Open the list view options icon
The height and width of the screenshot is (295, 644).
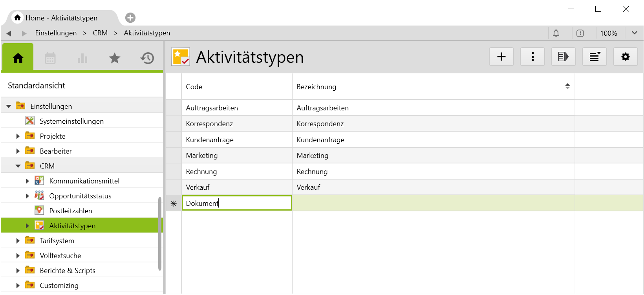[594, 57]
